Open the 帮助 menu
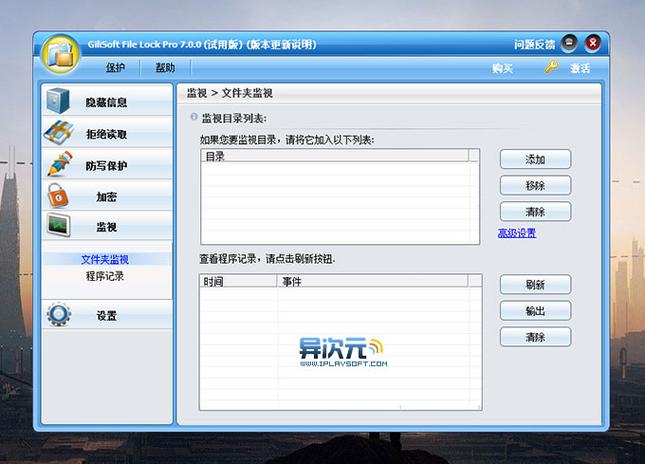 (165, 67)
